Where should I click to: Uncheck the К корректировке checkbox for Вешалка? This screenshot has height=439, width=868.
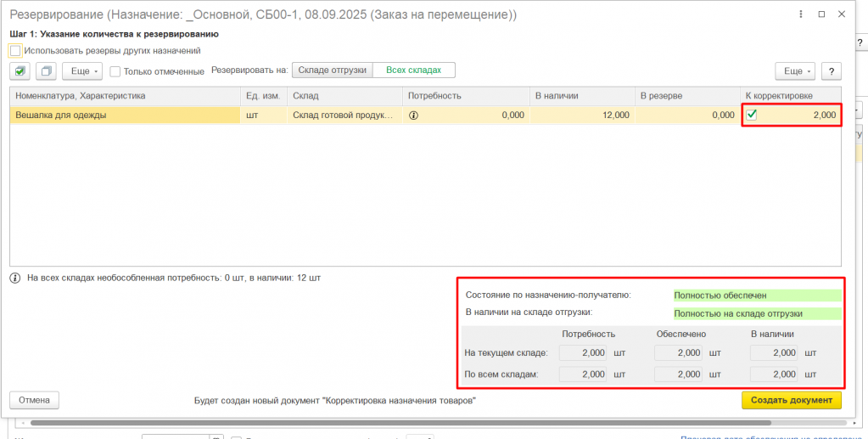(752, 115)
